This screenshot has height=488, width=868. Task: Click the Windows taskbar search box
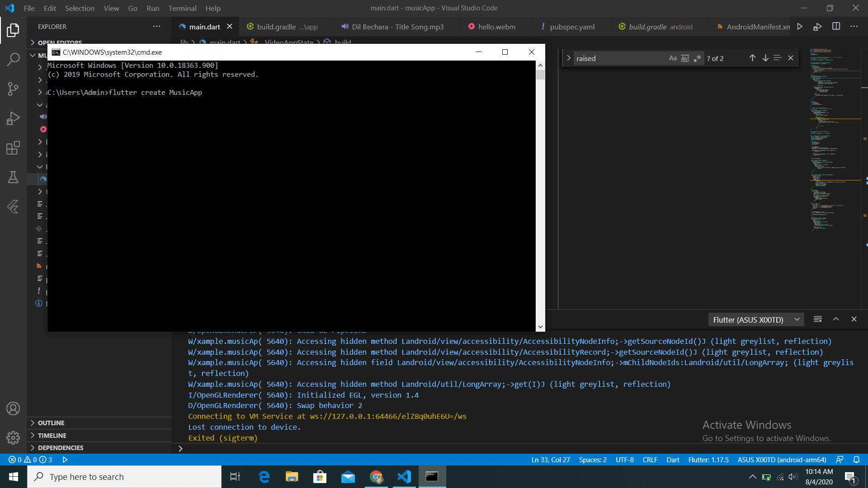tap(124, 477)
